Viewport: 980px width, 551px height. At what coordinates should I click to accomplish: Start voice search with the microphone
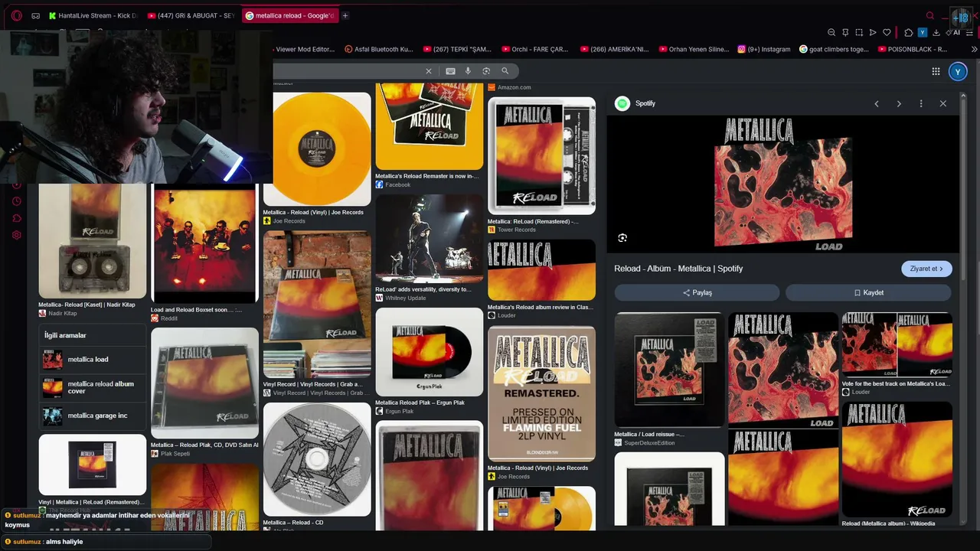pos(468,71)
